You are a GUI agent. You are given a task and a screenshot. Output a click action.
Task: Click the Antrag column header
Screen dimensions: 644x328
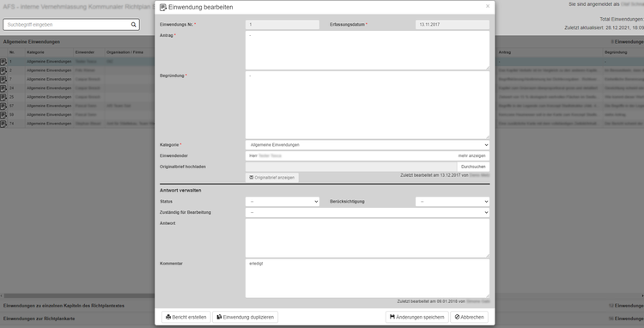[550, 52]
